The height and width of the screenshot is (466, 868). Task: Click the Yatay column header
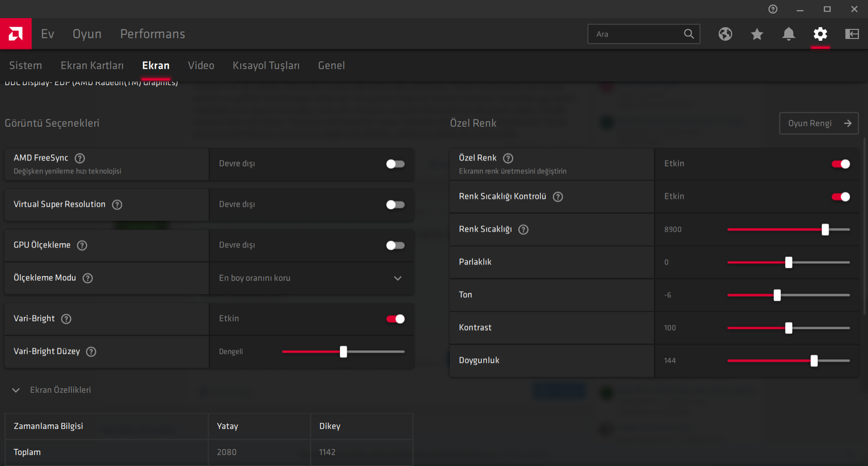point(228,426)
